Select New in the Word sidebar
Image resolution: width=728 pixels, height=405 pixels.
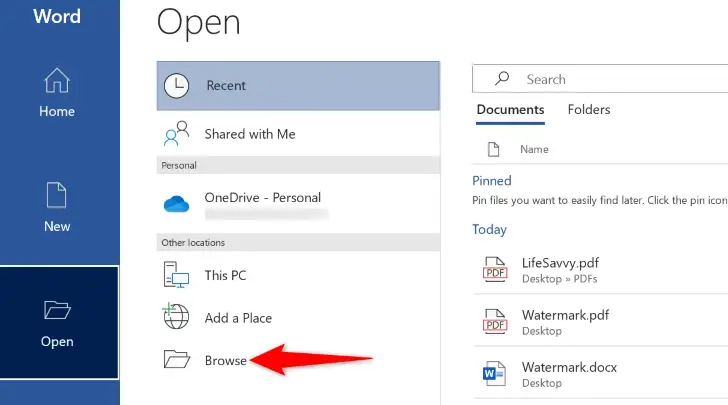pyautogui.click(x=57, y=207)
